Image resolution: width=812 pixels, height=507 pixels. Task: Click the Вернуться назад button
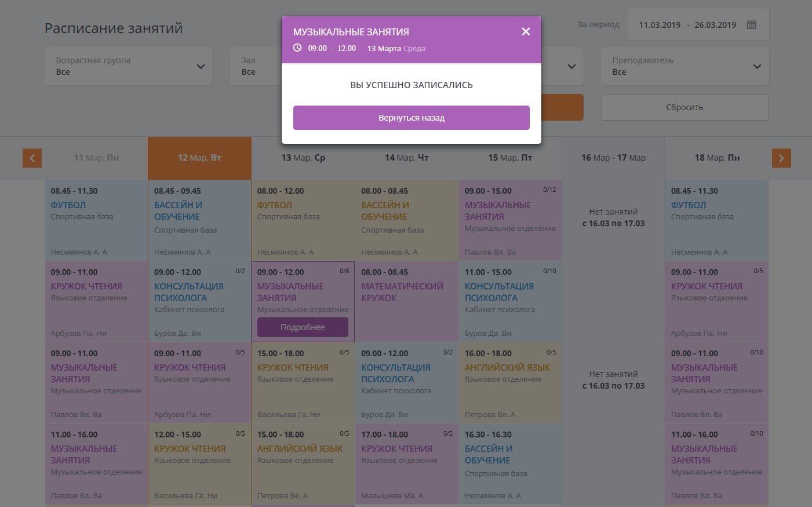(x=411, y=118)
